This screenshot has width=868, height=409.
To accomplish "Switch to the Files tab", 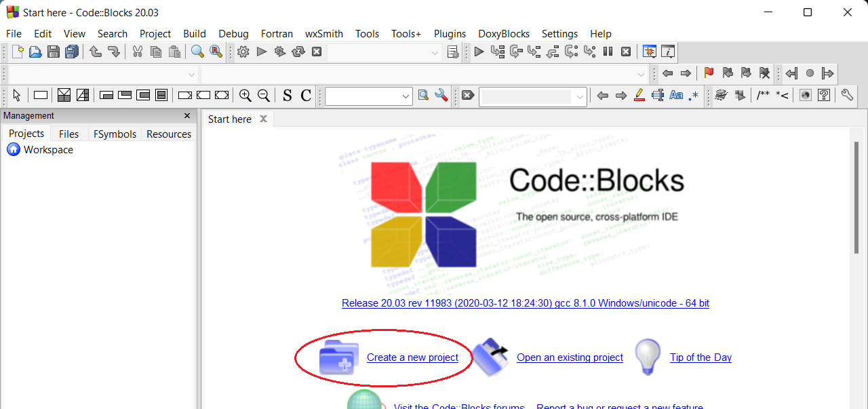I will (68, 134).
